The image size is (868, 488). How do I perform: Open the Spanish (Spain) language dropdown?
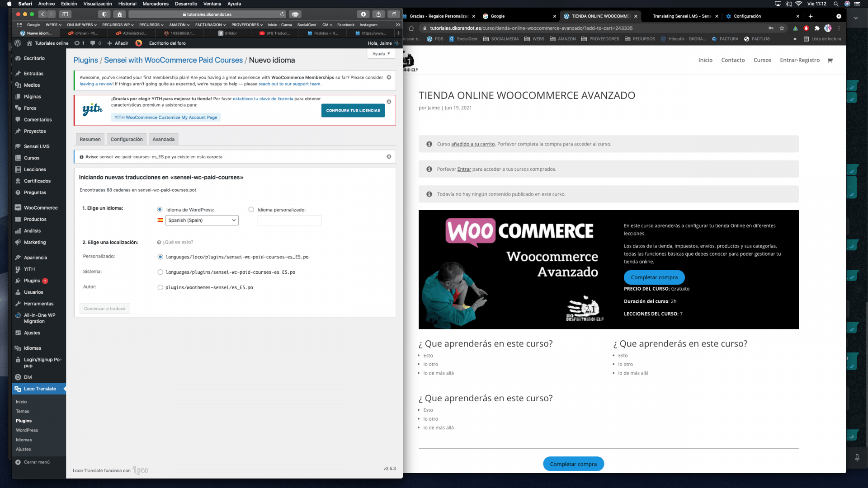[202, 220]
